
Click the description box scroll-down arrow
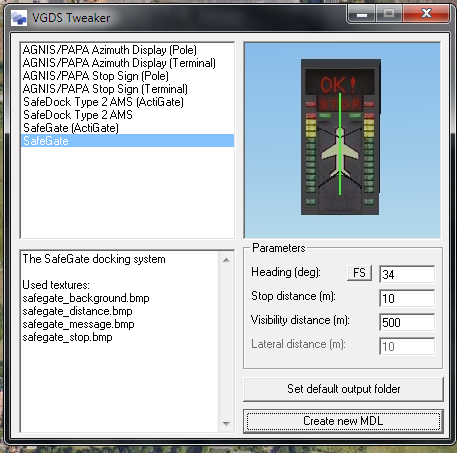(226, 424)
